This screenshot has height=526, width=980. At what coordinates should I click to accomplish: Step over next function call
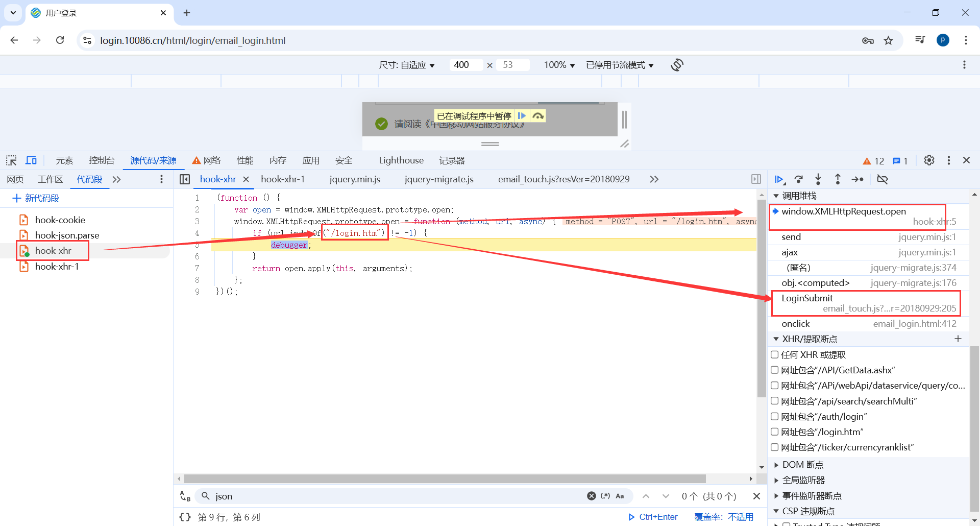[799, 179]
